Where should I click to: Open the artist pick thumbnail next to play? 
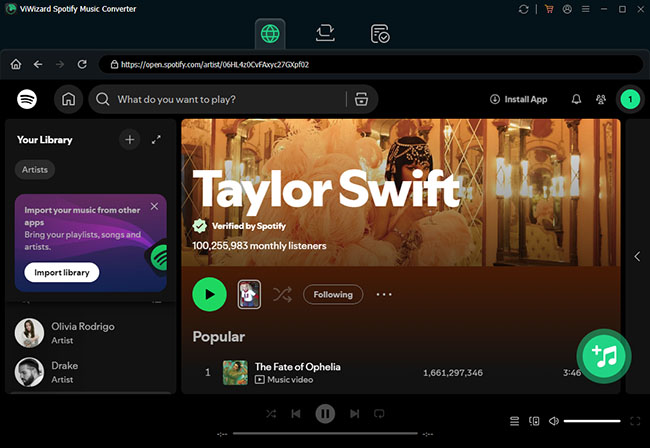[x=249, y=294]
